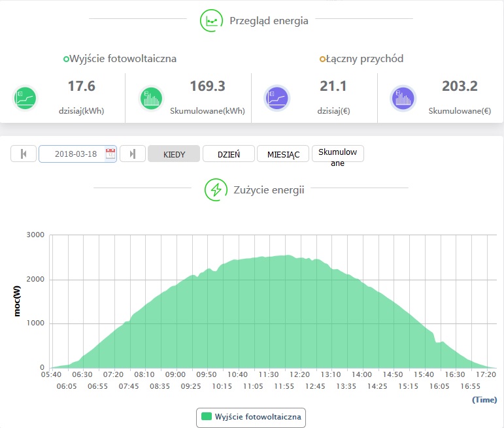The width and height of the screenshot is (504, 428).
Task: Click the Wyjście fotowoltaiczna section heading
Action: [x=120, y=59]
